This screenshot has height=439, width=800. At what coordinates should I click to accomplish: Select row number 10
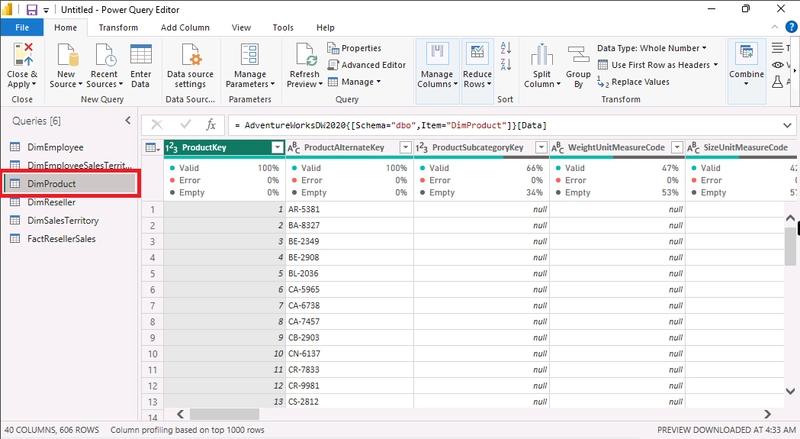tap(153, 354)
